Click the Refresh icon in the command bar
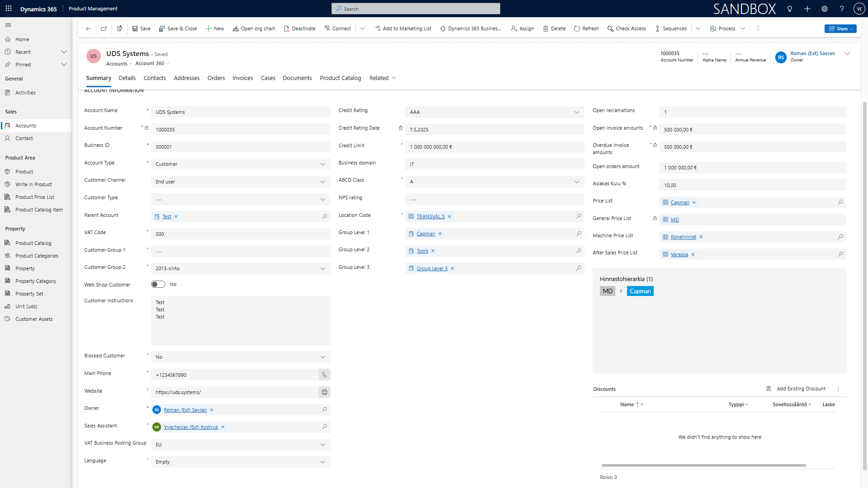 tap(577, 28)
